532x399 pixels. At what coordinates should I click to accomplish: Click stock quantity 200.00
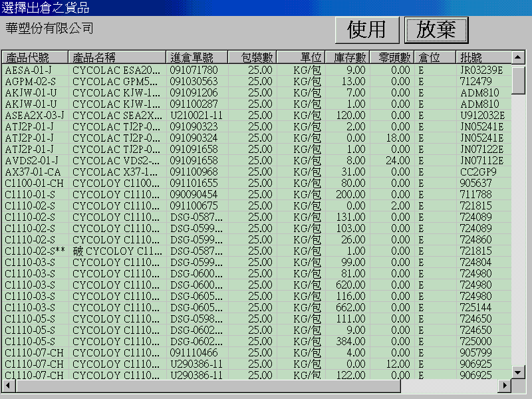pyautogui.click(x=351, y=194)
